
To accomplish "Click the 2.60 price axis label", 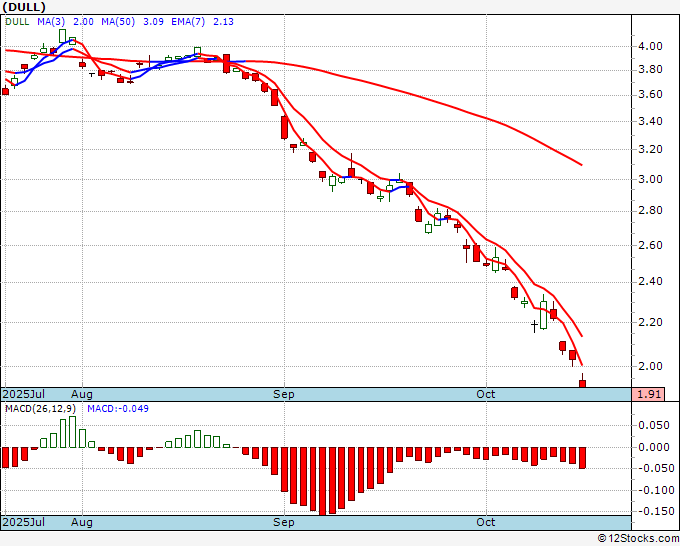I will [650, 245].
